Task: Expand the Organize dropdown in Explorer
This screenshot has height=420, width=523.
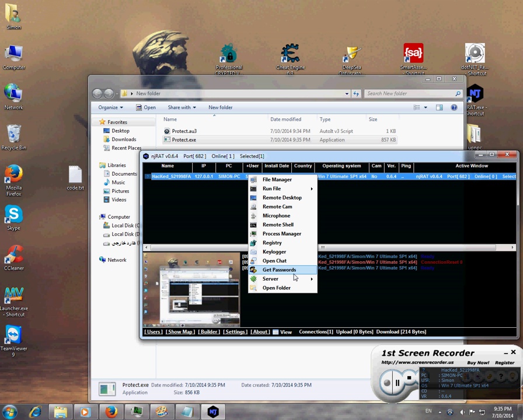Action: click(110, 107)
